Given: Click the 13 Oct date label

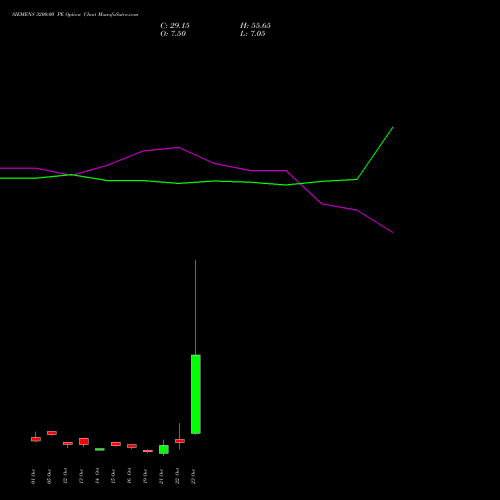Looking at the screenshot, I should pyautogui.click(x=81, y=476).
